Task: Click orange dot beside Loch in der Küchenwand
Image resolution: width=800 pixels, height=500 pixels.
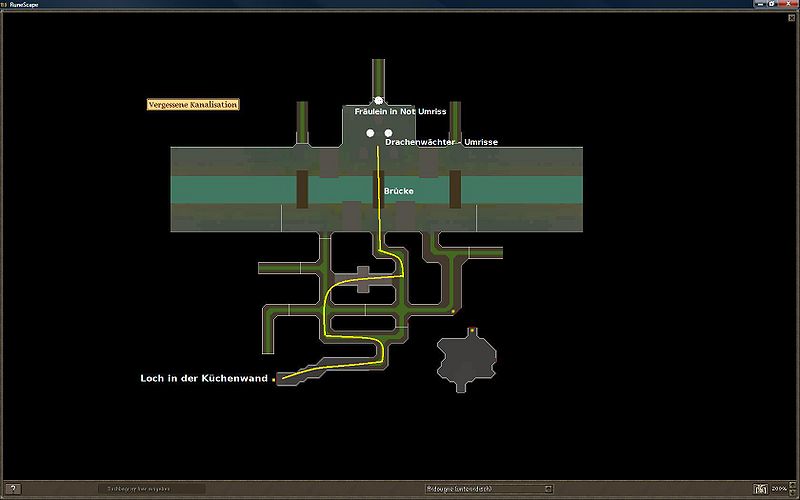Action: [x=274, y=380]
